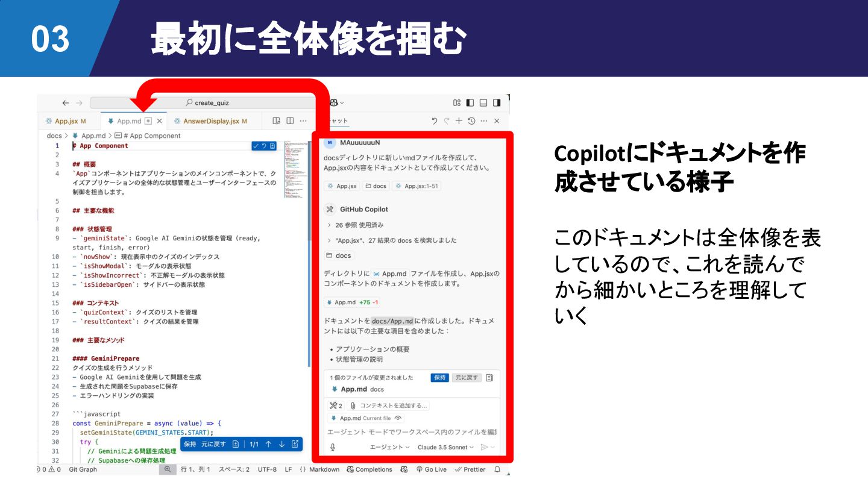Close the chat panel
868x488 pixels.
pyautogui.click(x=497, y=121)
